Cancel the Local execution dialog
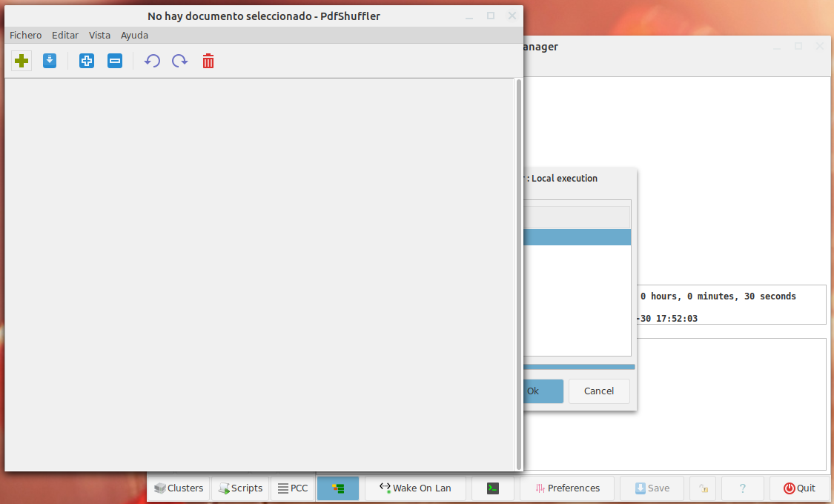This screenshot has width=834, height=504. pyautogui.click(x=599, y=391)
